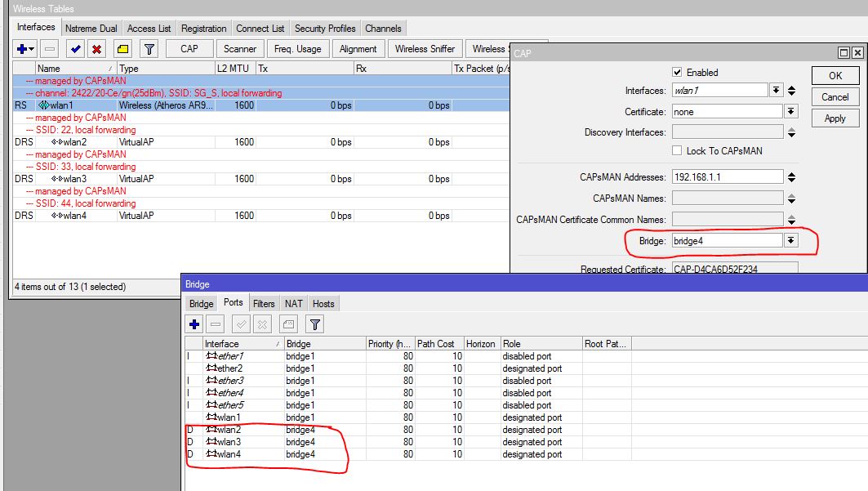
Task: Enable the Lock To CAPsMAN checkbox
Action: tap(676, 151)
